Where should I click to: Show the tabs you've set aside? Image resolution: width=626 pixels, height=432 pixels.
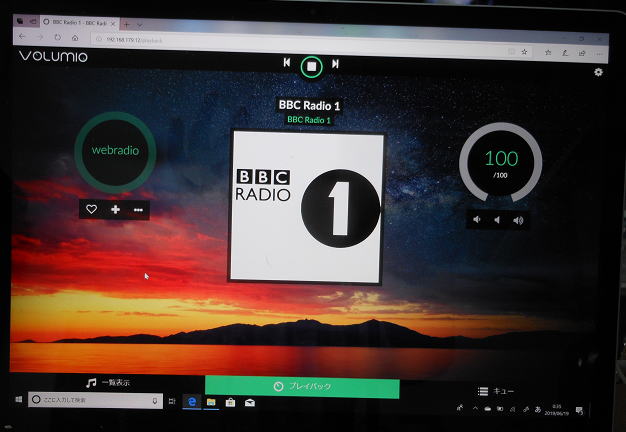tap(20, 20)
